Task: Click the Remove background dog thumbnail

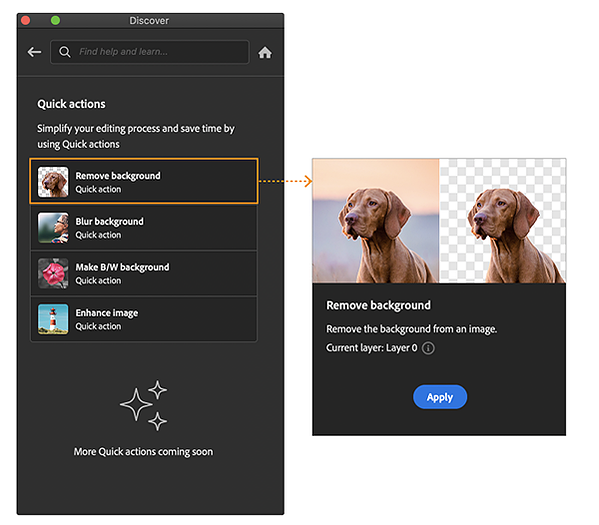Action: pyautogui.click(x=53, y=181)
